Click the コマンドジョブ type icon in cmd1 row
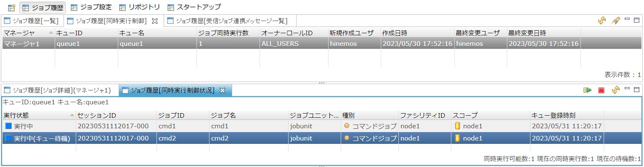This screenshot has width=644, height=167. (347, 125)
